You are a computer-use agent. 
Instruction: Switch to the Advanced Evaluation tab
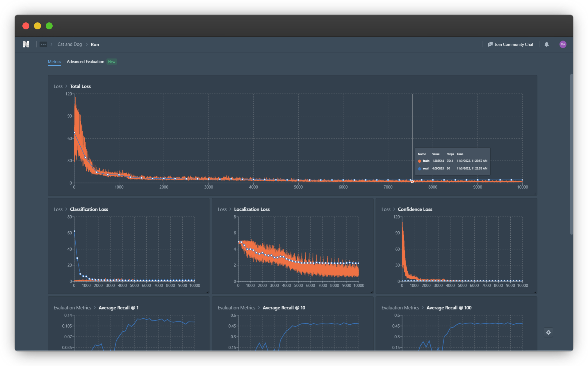85,61
